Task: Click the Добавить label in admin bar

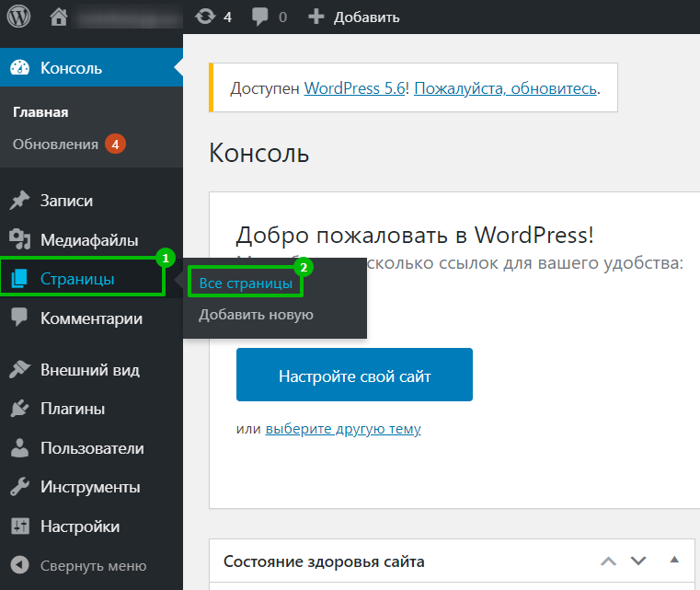Action: [366, 17]
